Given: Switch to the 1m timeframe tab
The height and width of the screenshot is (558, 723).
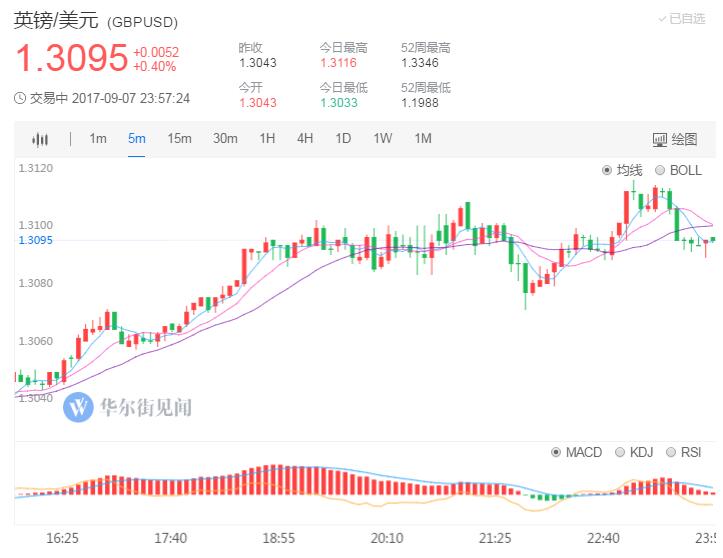Looking at the screenshot, I should pos(98,138).
